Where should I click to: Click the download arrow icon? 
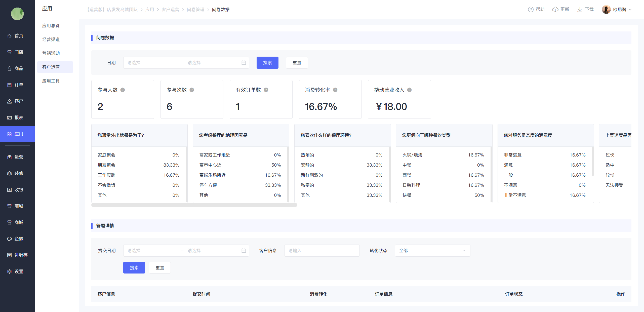580,10
